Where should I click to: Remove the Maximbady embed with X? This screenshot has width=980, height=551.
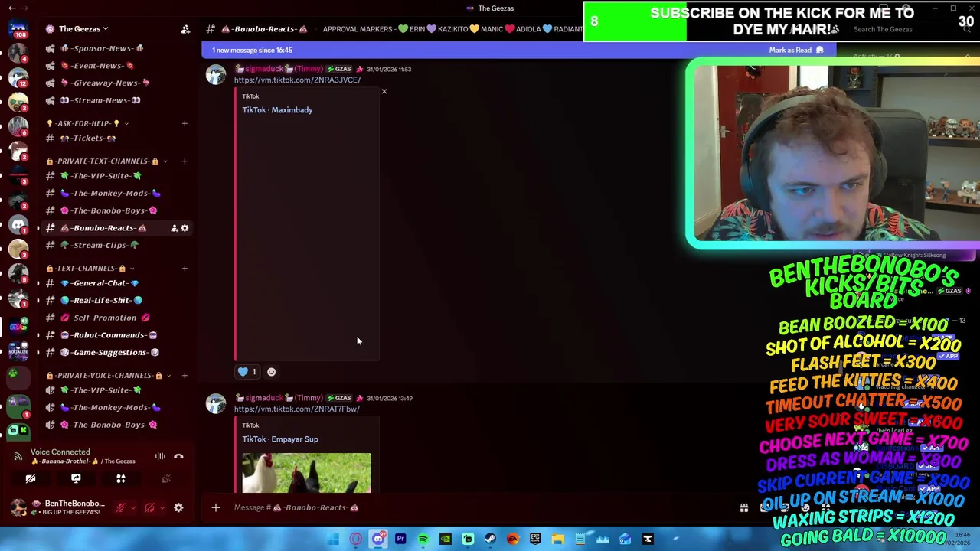point(384,92)
